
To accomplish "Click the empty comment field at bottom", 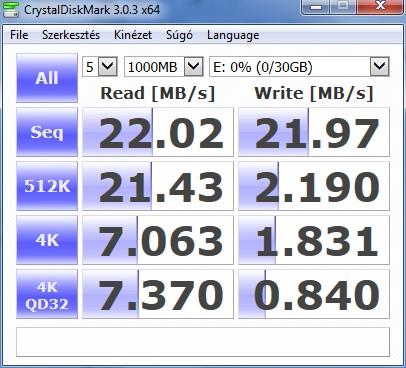I will [203, 342].
